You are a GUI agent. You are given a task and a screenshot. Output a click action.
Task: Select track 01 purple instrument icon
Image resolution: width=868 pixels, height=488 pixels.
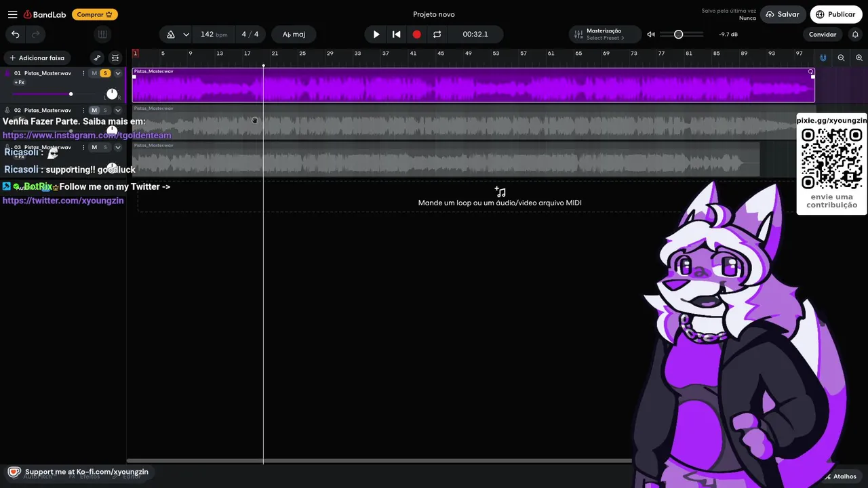tap(7, 73)
